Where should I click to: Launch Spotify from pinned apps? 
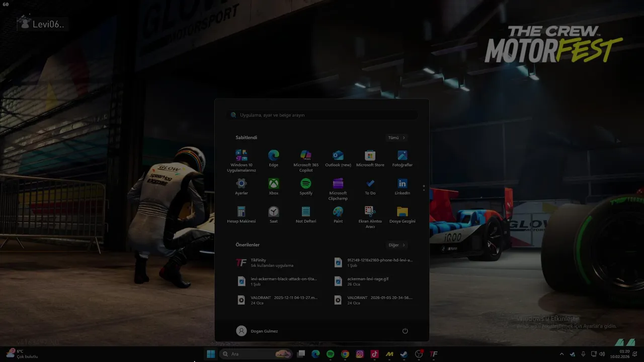[x=306, y=187]
